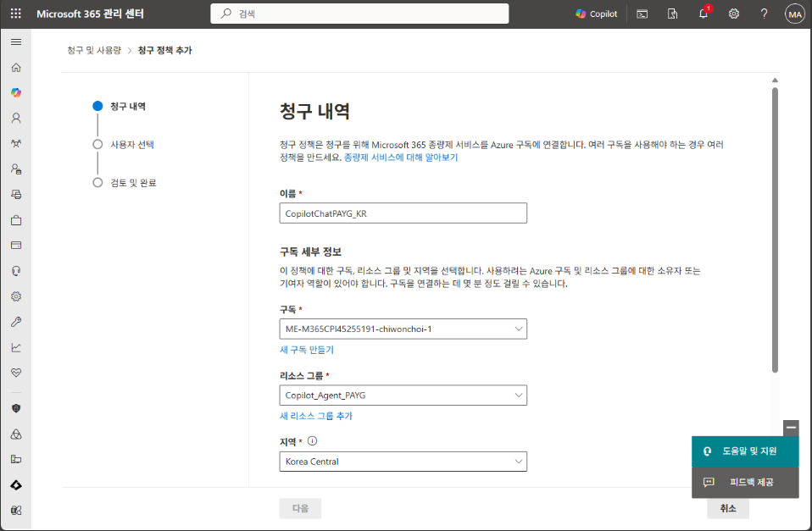Click the 취소 button
Viewport: 812px width, 531px height.
coord(727,508)
